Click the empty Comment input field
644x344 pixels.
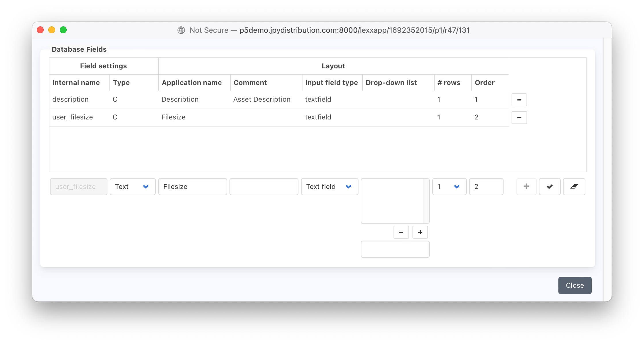264,186
